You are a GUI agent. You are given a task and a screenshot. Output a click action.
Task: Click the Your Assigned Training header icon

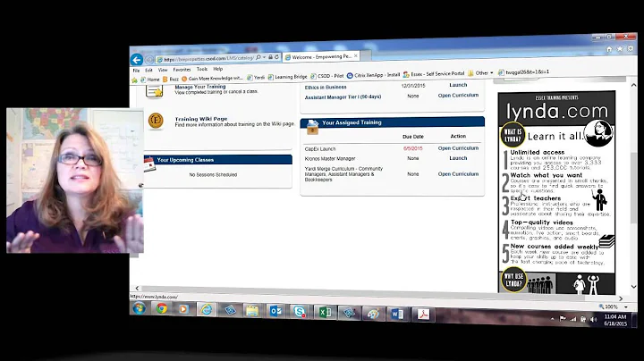pyautogui.click(x=312, y=127)
